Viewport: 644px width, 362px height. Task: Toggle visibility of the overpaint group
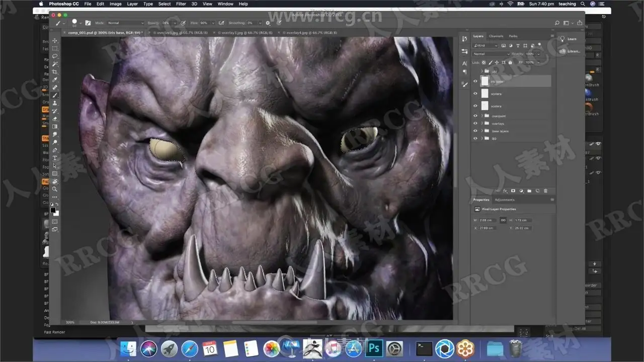point(475,116)
